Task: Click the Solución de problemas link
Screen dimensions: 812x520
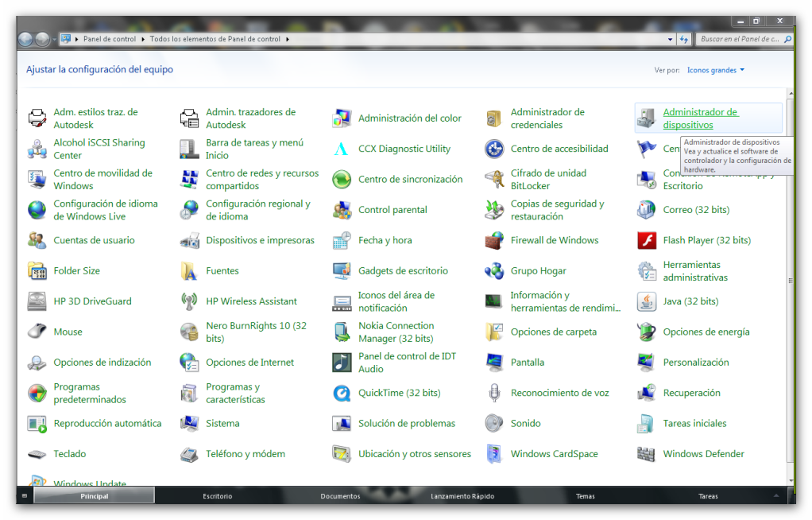Action: (x=407, y=424)
